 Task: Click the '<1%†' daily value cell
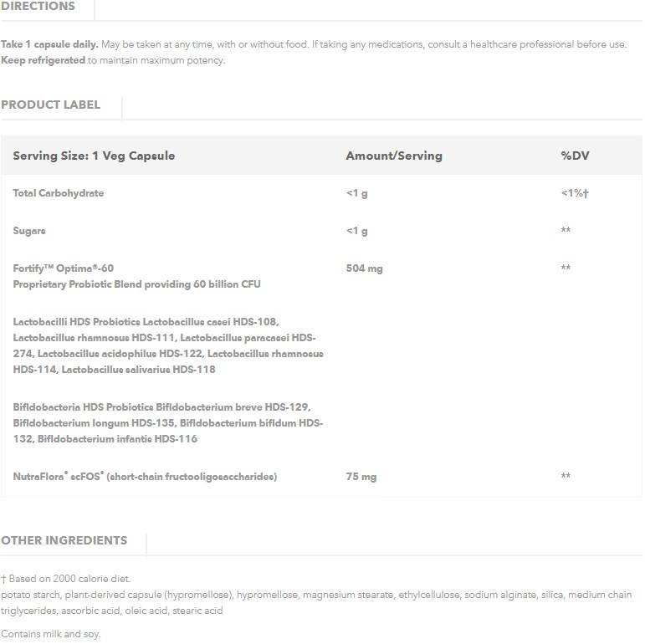click(575, 193)
